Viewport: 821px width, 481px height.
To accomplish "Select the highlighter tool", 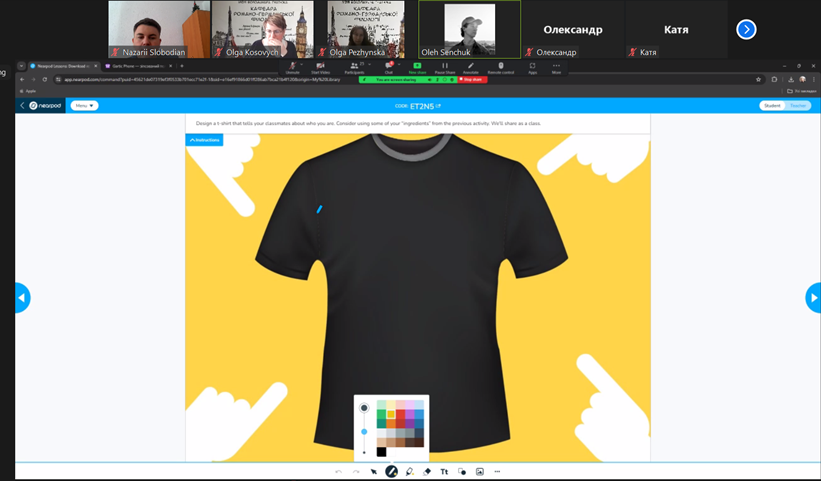I will [x=409, y=472].
